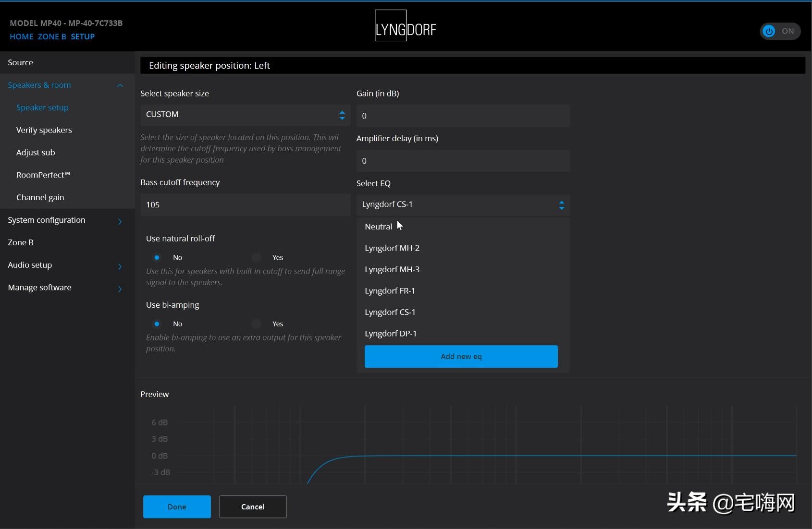812x529 pixels.
Task: Open RoomPerfect in the sidebar
Action: (x=43, y=175)
